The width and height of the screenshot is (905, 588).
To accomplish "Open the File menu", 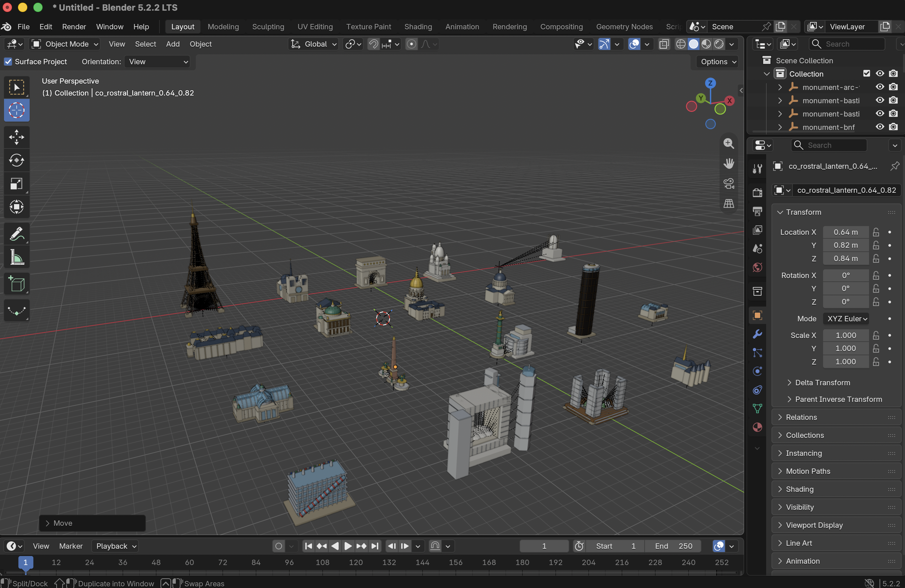I will [x=24, y=27].
